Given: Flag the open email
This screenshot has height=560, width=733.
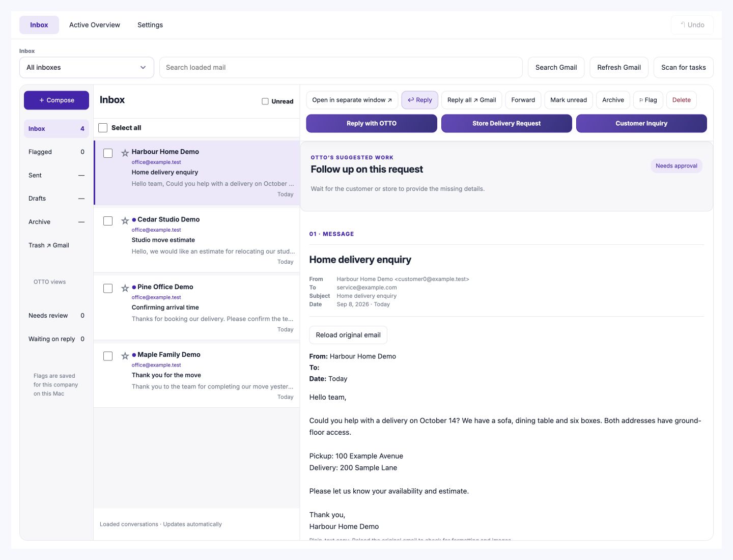Looking at the screenshot, I should point(648,100).
